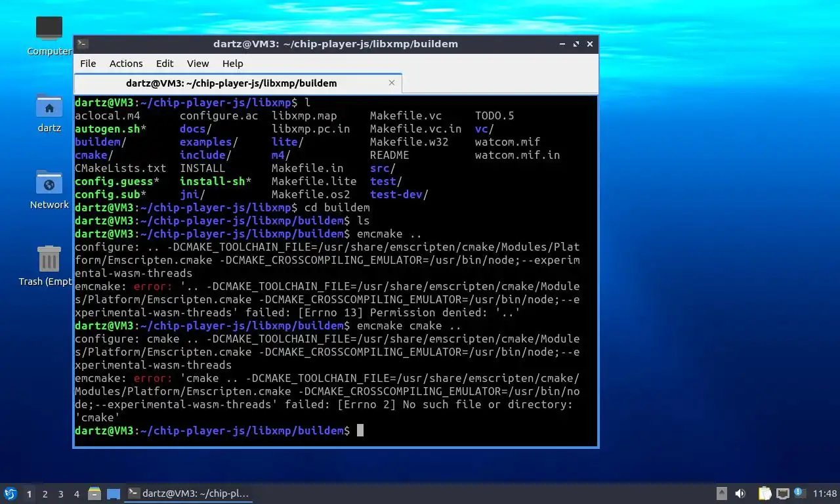Click 'Makefile.lite' in the listing
Viewport: 840px width, 504px height.
point(314,181)
